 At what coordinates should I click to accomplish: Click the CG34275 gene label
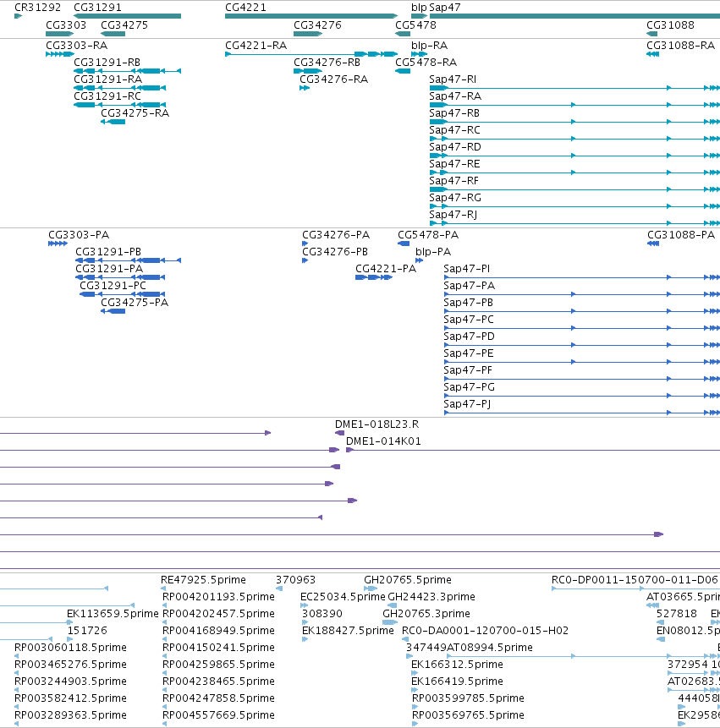124,25
